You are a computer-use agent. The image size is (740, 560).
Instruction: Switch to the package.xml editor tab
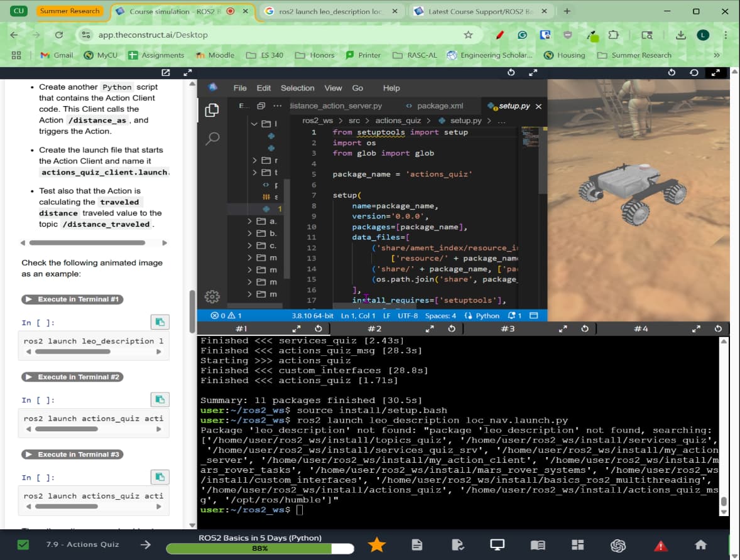435,106
